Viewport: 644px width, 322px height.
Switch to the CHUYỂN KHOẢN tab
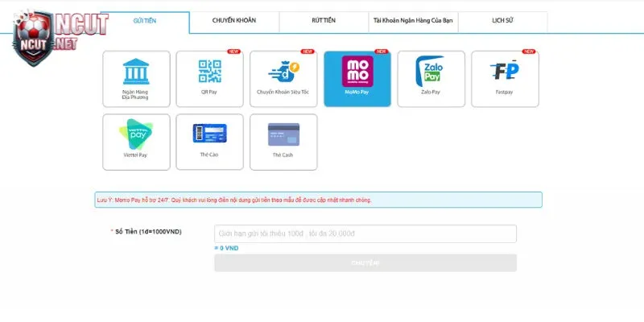(234, 20)
